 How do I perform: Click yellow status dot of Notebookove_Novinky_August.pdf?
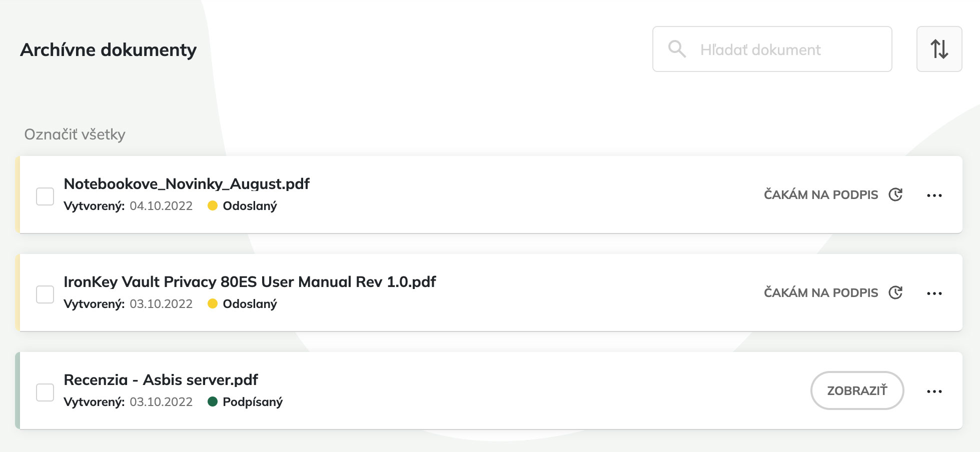pyautogui.click(x=212, y=205)
